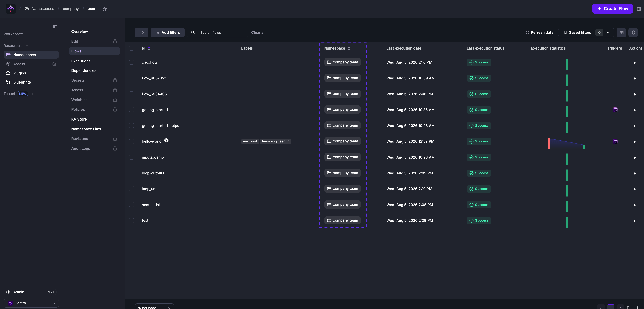The width and height of the screenshot is (644, 309).
Task: Click lock icon beside Audit Logs
Action: tap(115, 149)
